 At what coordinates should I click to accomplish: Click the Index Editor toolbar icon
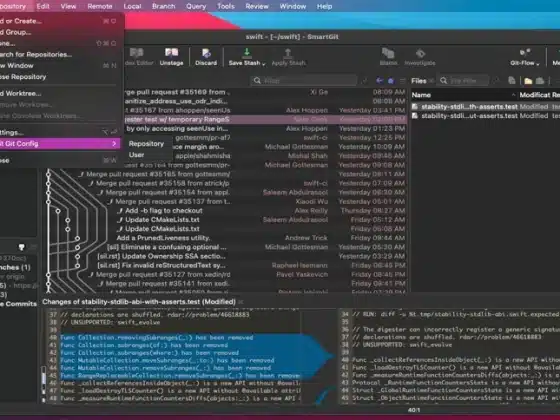137,53
